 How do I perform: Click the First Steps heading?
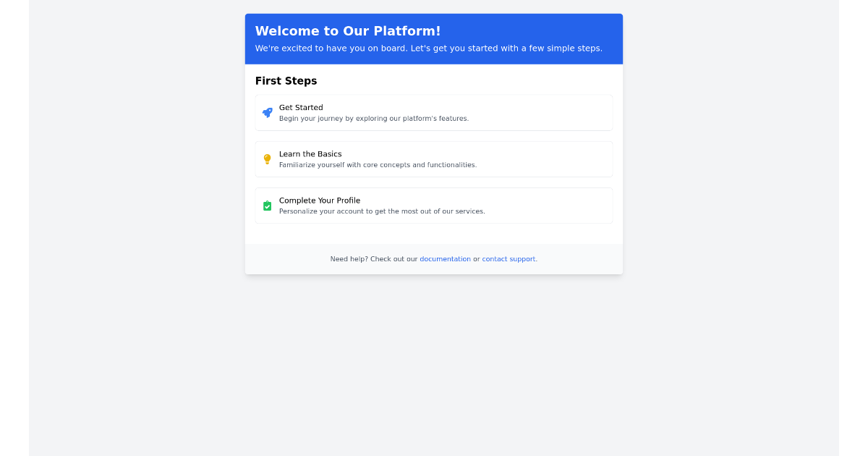tap(286, 80)
